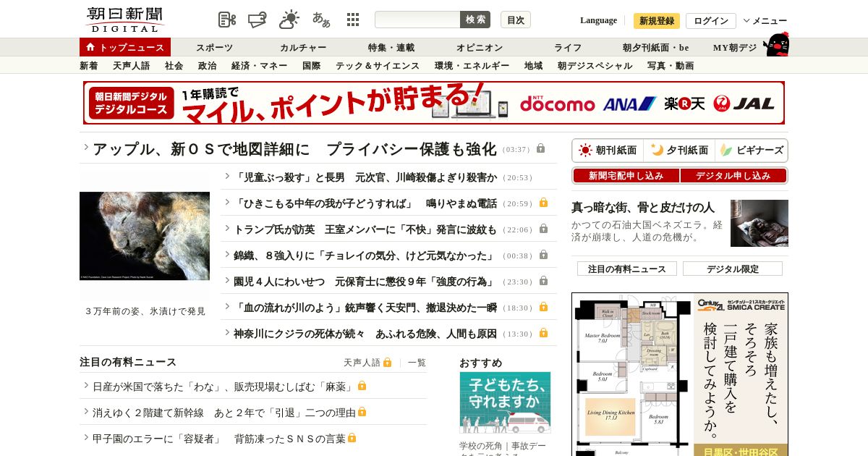Select the ライフ navigation tab

point(568,48)
